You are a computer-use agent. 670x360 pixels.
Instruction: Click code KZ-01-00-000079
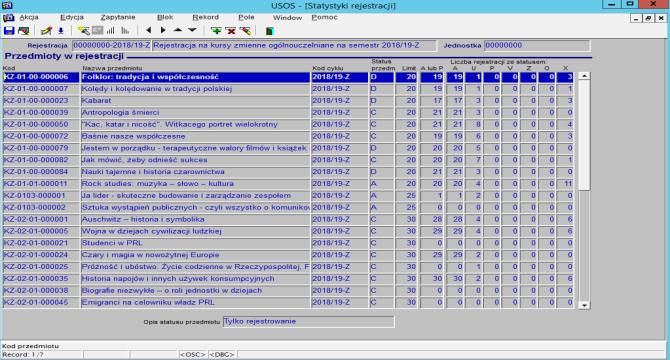41,148
